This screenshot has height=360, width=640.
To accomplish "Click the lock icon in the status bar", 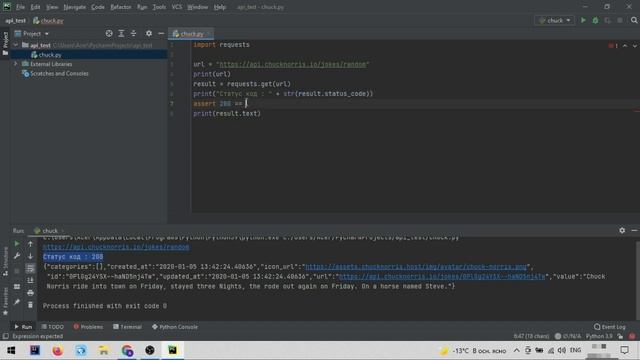I will [x=620, y=336].
